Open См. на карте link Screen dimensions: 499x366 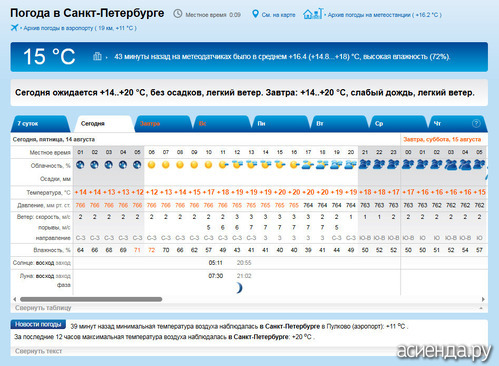coord(278,15)
